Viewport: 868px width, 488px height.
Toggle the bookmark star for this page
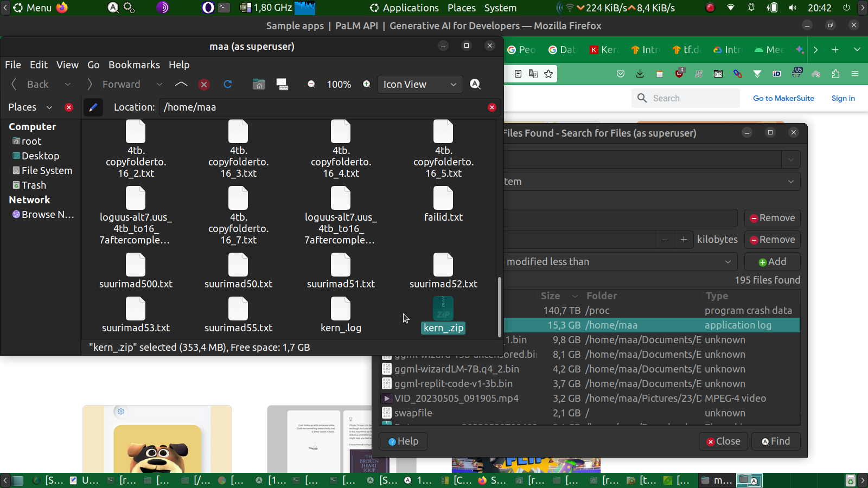(x=548, y=74)
